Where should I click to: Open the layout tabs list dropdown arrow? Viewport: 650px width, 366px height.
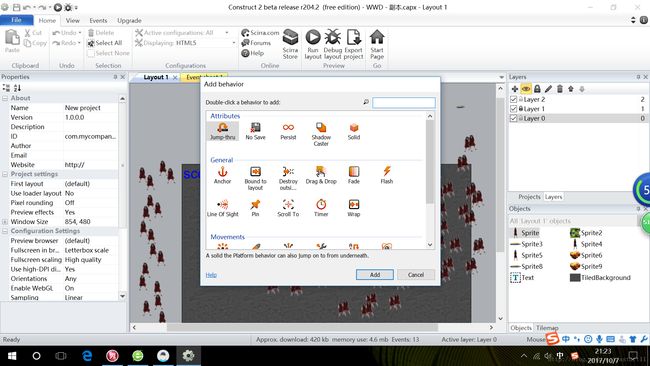[501, 78]
